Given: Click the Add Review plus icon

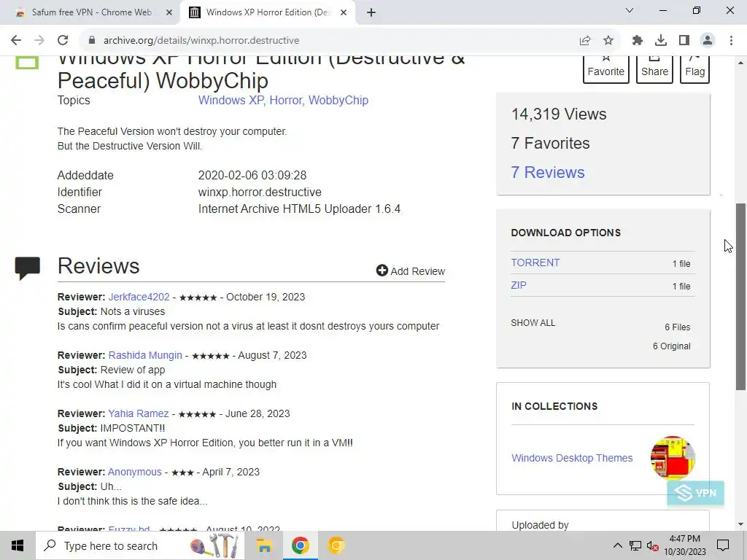Looking at the screenshot, I should pyautogui.click(x=382, y=271).
